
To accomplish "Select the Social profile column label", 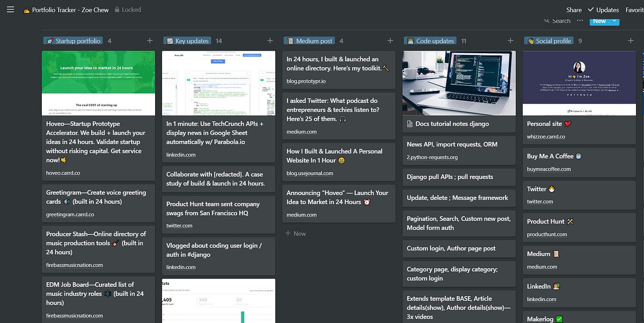I will 549,41.
